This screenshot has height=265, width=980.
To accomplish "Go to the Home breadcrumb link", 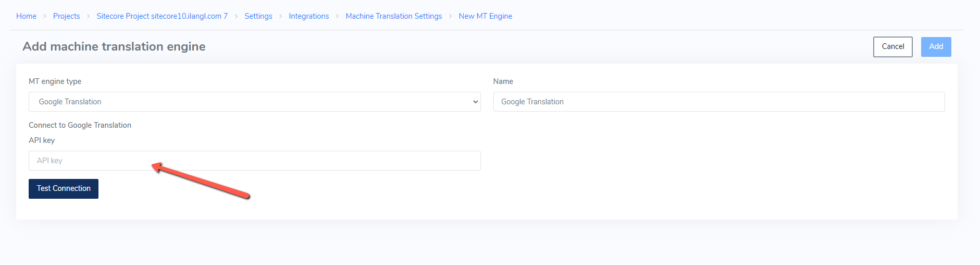I will pyautogui.click(x=26, y=16).
